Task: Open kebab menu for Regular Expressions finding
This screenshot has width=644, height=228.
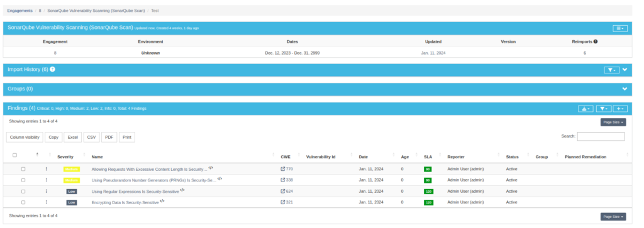Action: pyautogui.click(x=46, y=191)
